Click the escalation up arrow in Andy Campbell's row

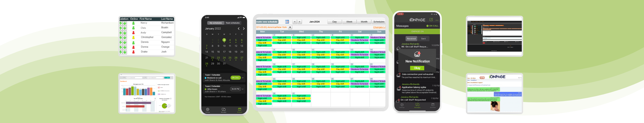click(x=121, y=33)
